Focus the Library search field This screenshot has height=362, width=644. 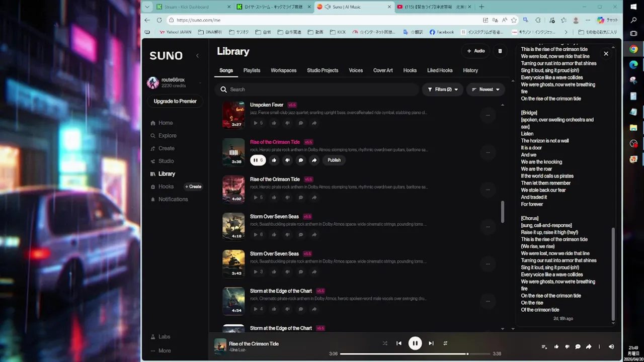(317, 89)
